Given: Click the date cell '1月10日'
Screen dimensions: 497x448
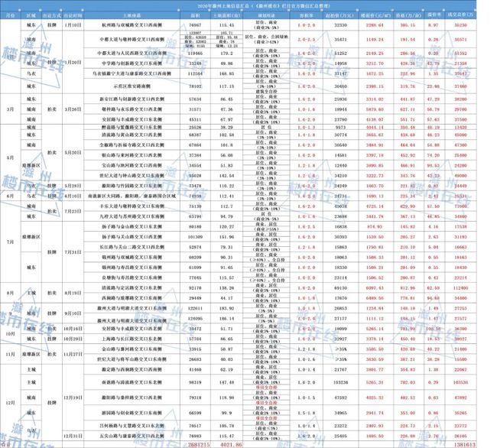Looking at the screenshot, I should click(x=73, y=25).
